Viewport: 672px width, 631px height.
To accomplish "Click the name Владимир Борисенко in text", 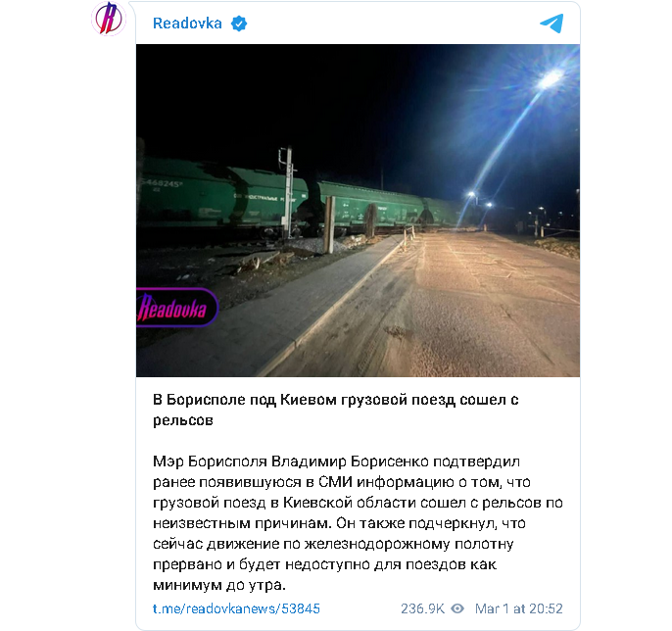I will [350, 461].
